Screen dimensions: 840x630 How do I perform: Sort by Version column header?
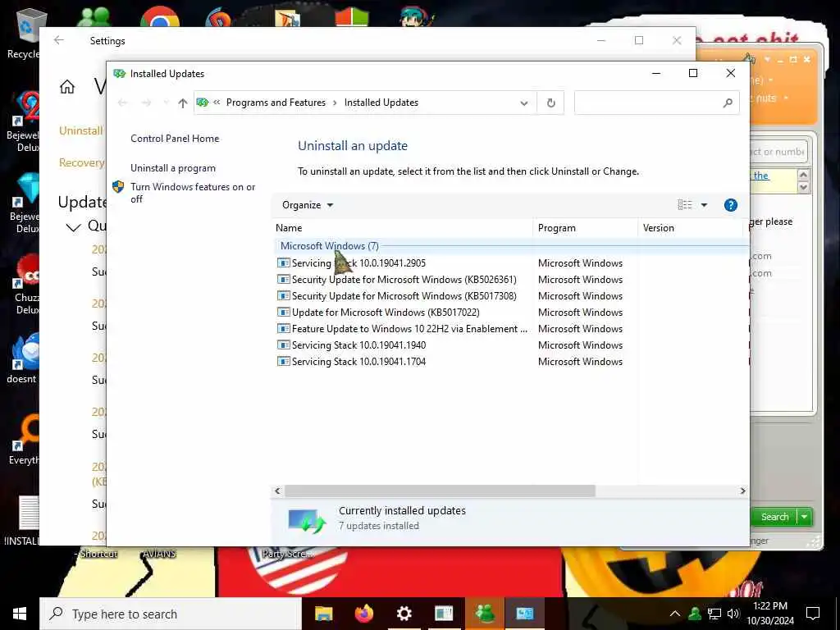[x=691, y=228]
